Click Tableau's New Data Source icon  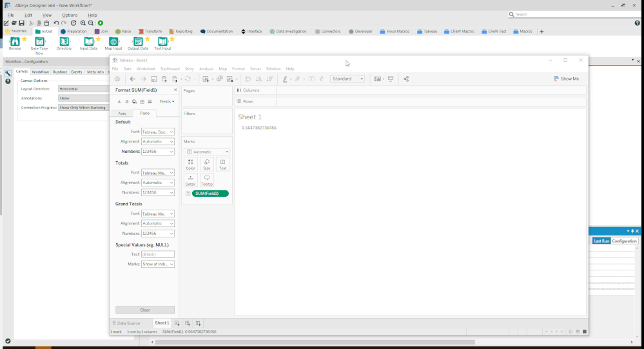point(164,79)
